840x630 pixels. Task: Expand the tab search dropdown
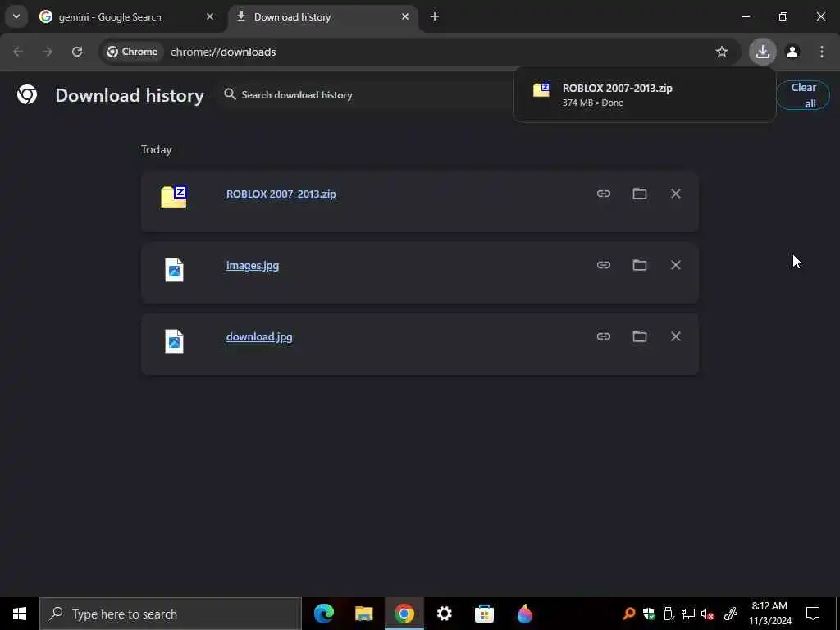point(16,16)
